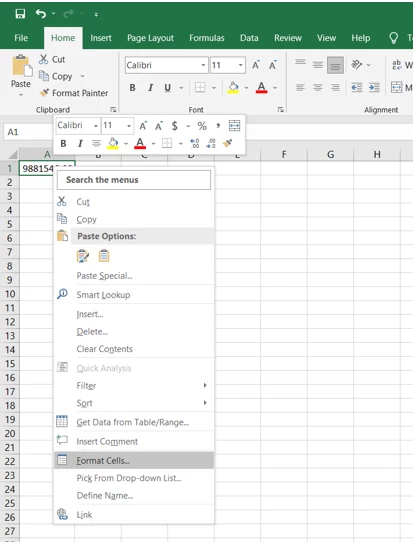Viewport: 413px width, 542px height.
Task: Click the Undo arrow icon
Action: (x=40, y=14)
